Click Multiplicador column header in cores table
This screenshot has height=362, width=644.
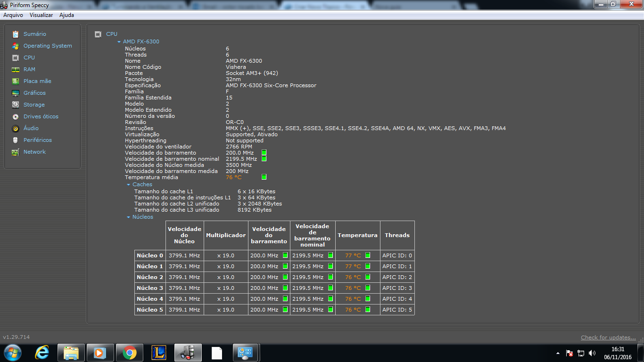[226, 235]
